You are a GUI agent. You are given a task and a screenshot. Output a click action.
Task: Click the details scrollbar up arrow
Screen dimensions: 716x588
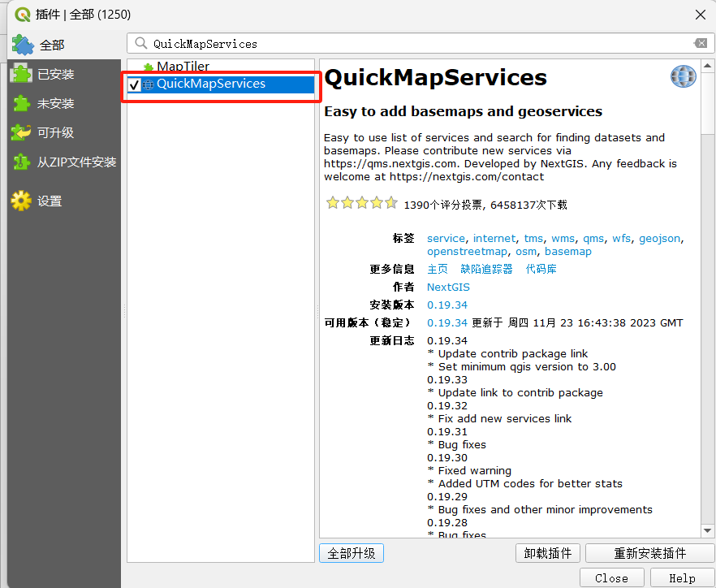point(707,66)
